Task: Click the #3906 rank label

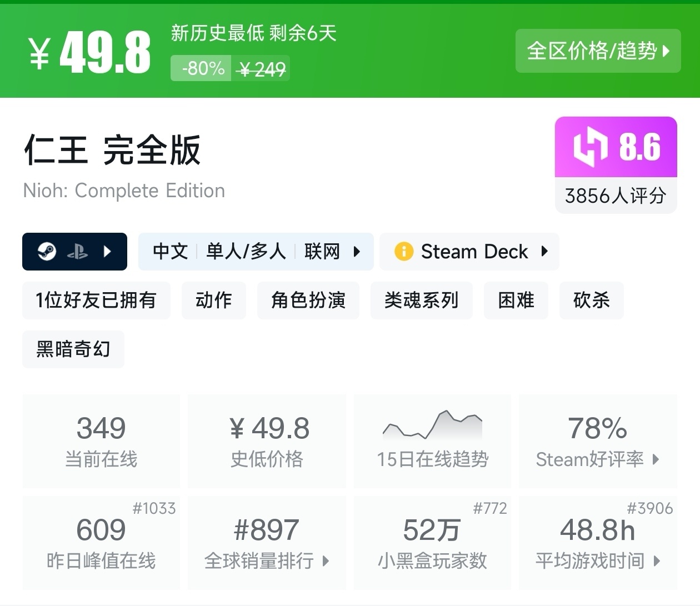Action: coord(650,508)
